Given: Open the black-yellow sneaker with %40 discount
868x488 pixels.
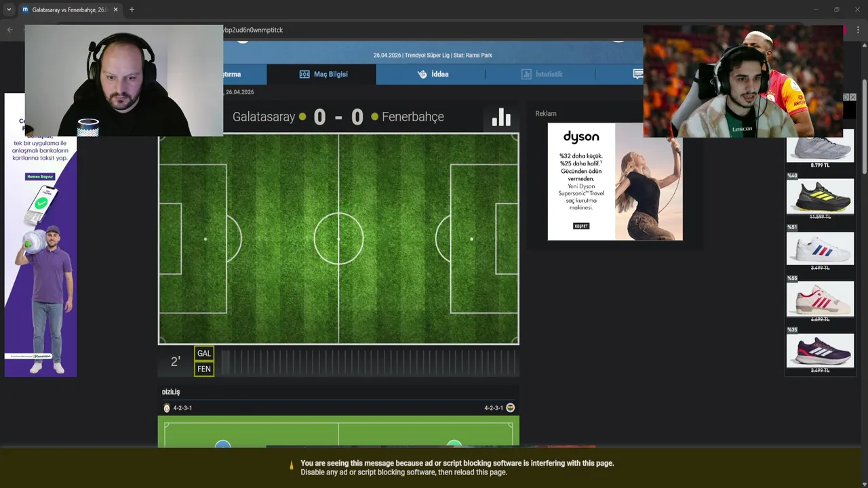Looking at the screenshot, I should tap(820, 197).
